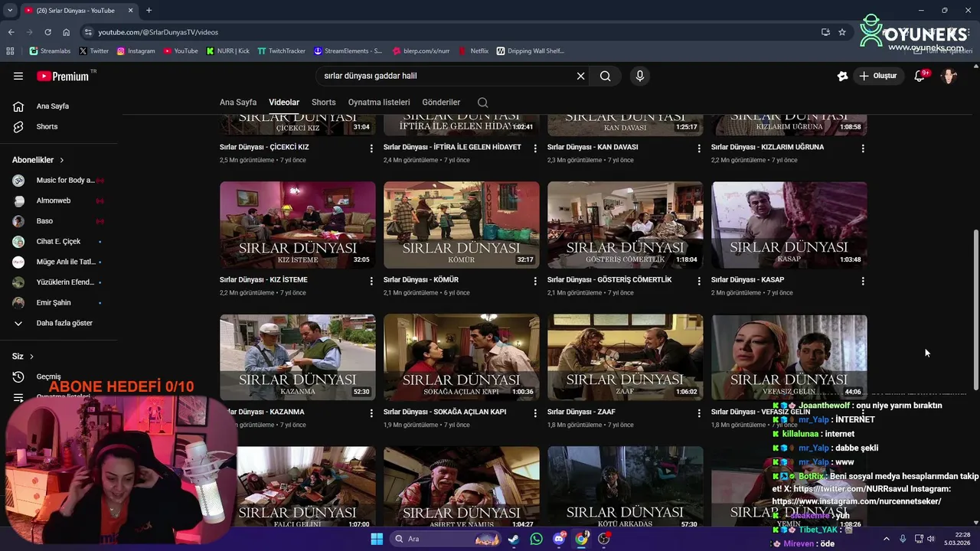This screenshot has width=980, height=551.
Task: Open the notifications bell
Action: [920, 76]
